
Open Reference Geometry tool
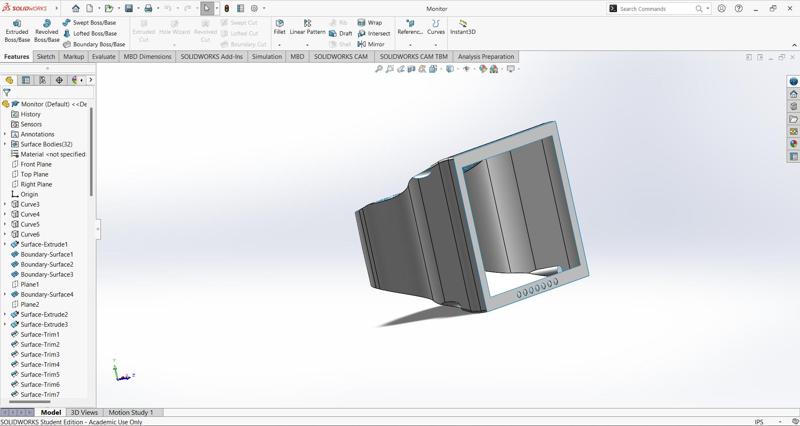point(410,27)
